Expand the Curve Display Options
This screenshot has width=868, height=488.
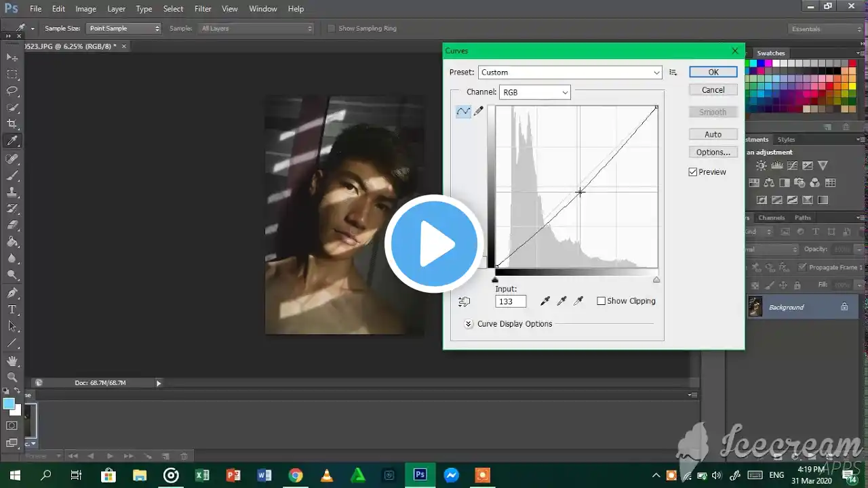pyautogui.click(x=468, y=324)
